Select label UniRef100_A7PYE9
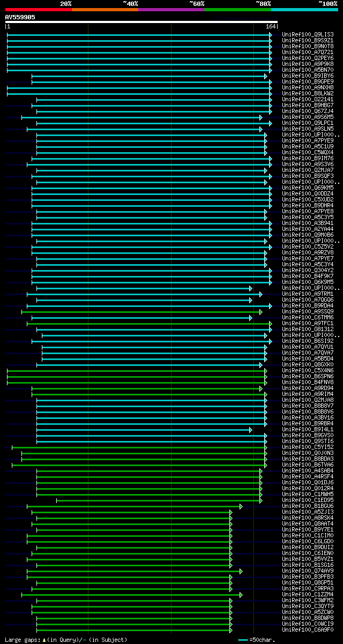Viewport: 343px width, 644px height. 308,141
